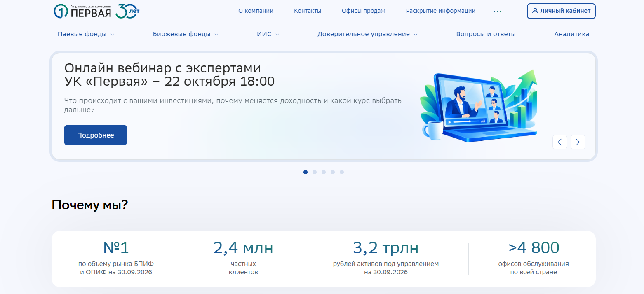The image size is (644, 294).
Task: Click the частных клиентов caption
Action: [243, 268]
